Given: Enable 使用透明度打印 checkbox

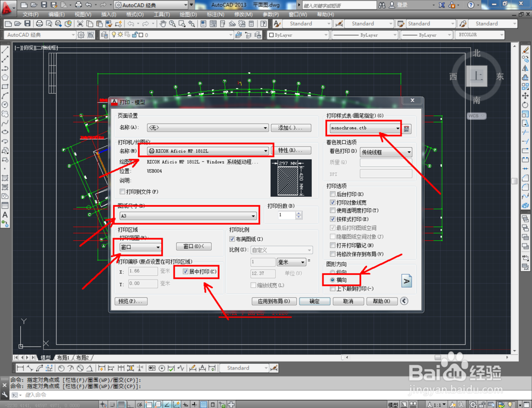Looking at the screenshot, I should (332, 210).
